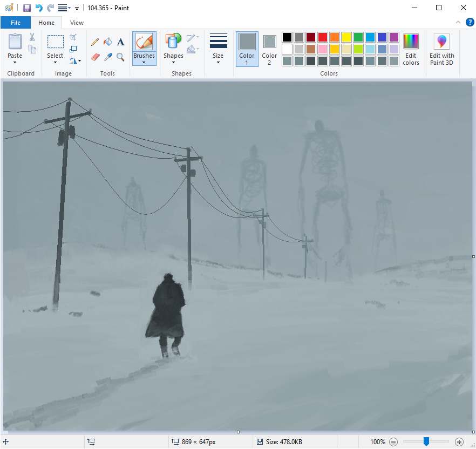This screenshot has width=476, height=449.
Task: Open the File menu
Action: pyautogui.click(x=16, y=23)
